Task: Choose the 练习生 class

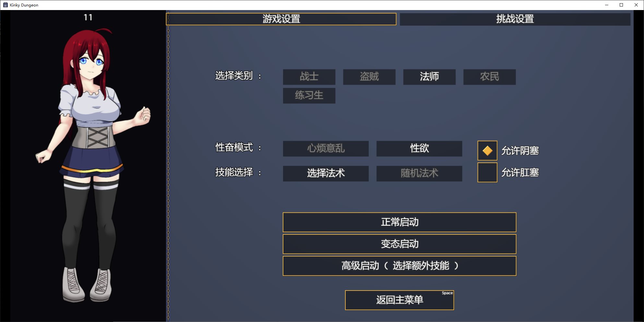Action: (x=309, y=96)
